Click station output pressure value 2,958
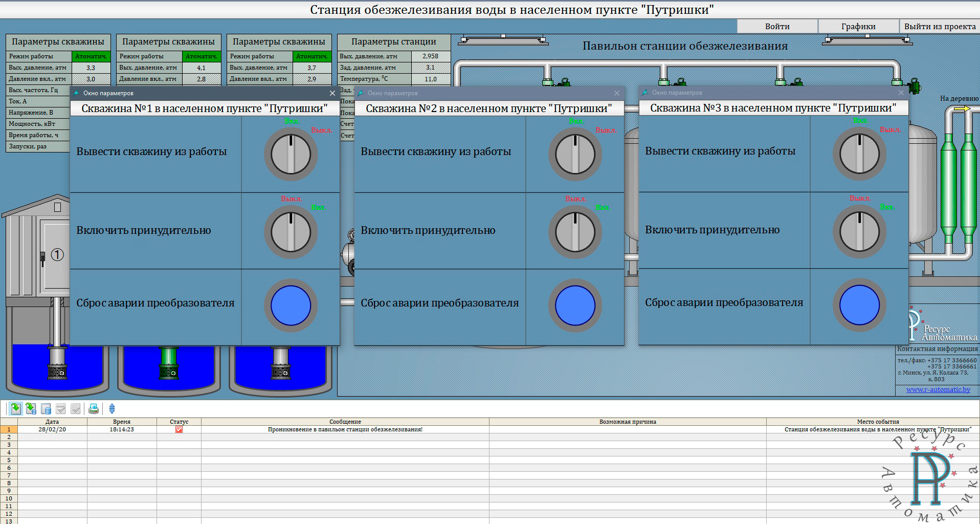This screenshot has height=524, width=980. pos(431,56)
